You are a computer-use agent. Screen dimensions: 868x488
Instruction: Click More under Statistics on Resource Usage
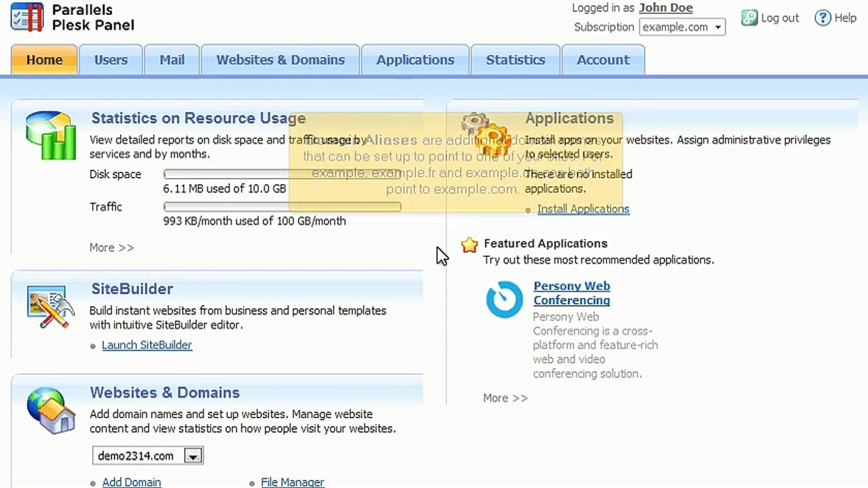[112, 247]
